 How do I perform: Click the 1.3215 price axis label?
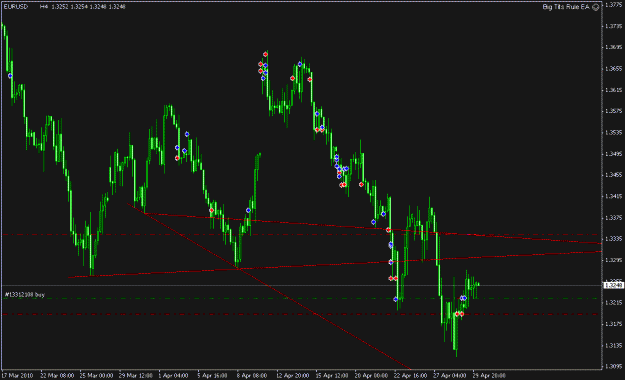613,303
